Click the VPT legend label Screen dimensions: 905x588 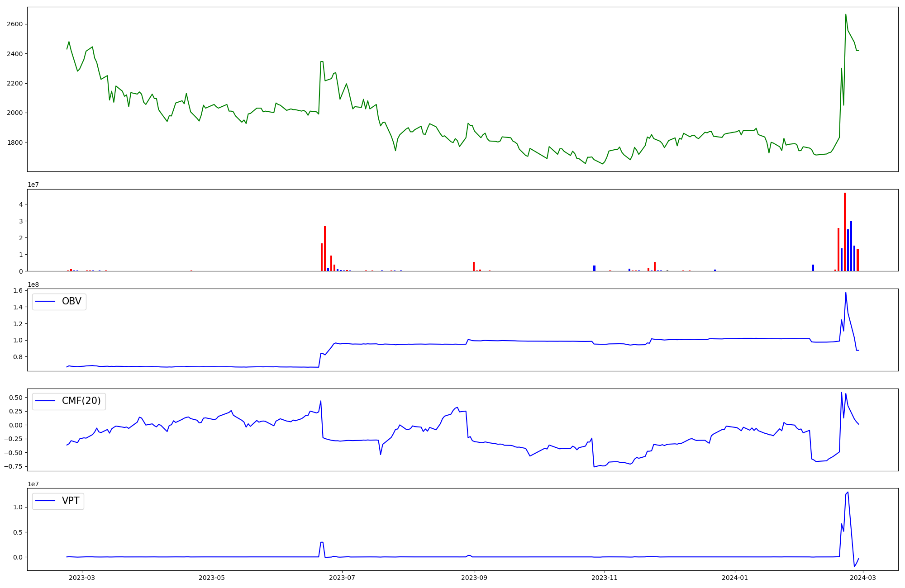coord(71,501)
